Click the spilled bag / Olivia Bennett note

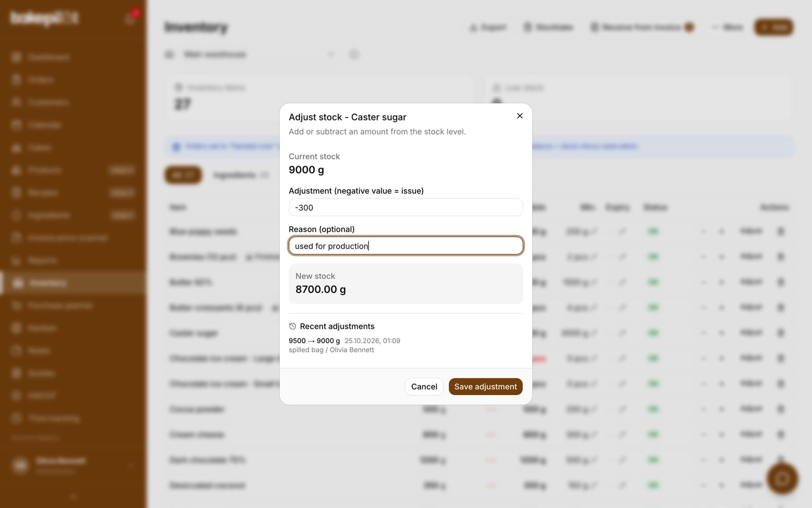(331, 350)
